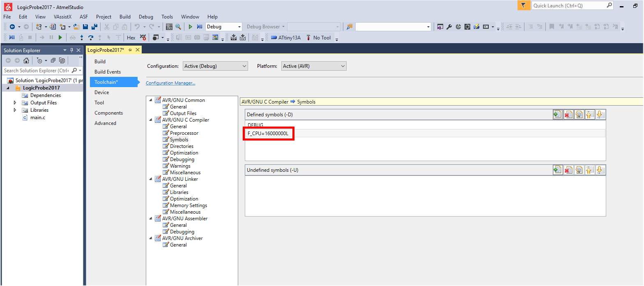Add item to Defined symbols list
The height and width of the screenshot is (286, 644).
(558, 115)
